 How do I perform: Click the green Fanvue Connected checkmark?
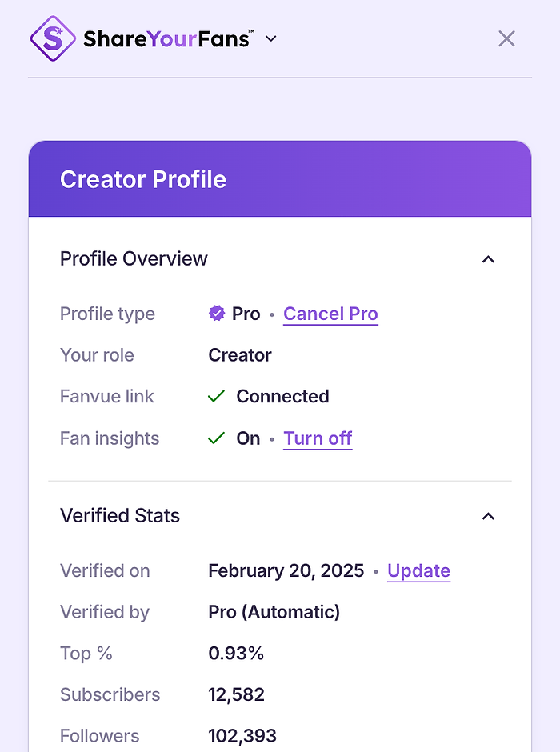tap(216, 397)
